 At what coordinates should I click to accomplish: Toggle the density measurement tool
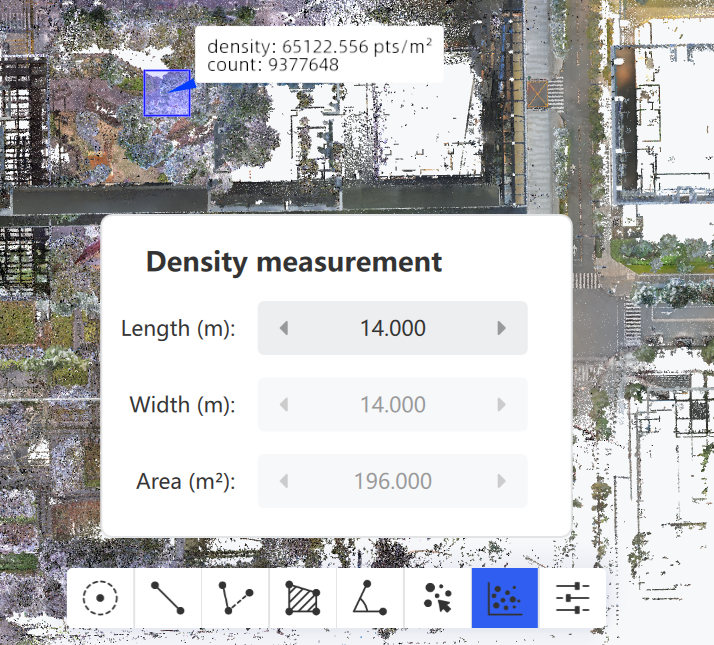coord(505,598)
